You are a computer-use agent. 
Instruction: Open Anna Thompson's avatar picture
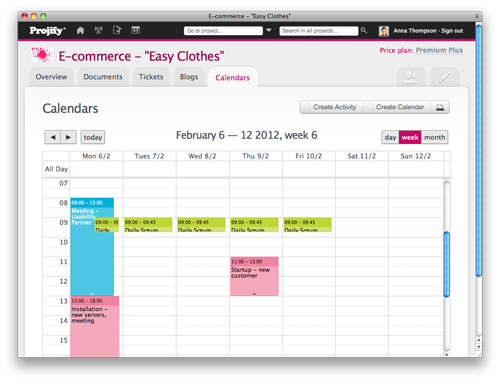point(384,31)
